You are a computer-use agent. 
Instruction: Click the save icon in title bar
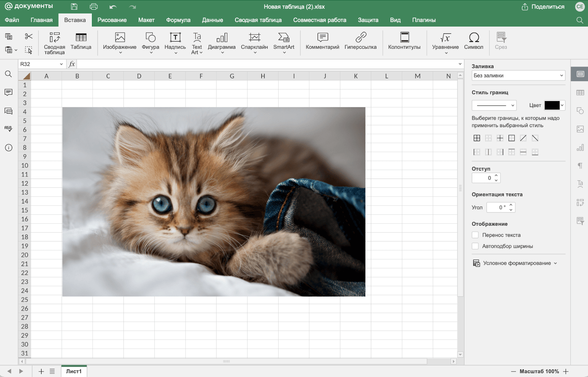click(74, 7)
